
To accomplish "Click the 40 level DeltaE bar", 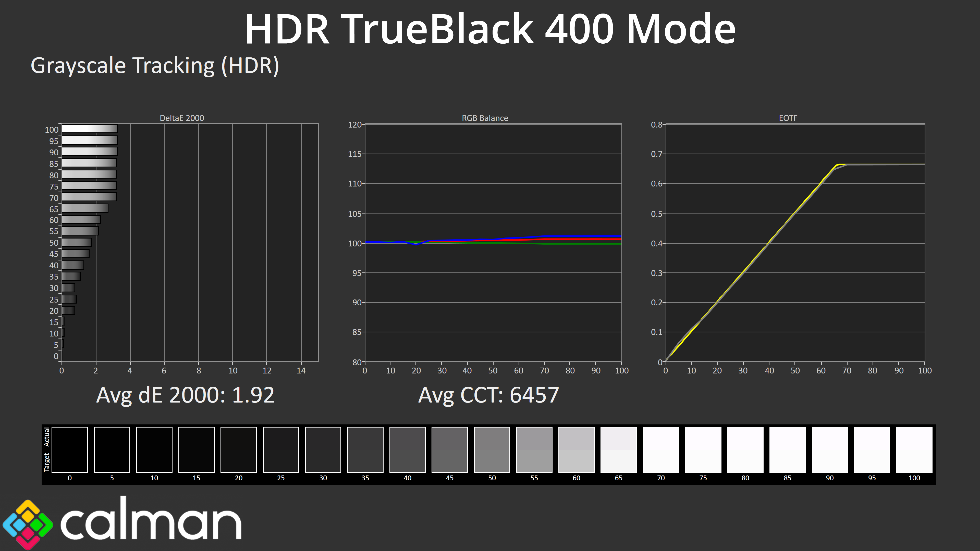I will (x=73, y=265).
